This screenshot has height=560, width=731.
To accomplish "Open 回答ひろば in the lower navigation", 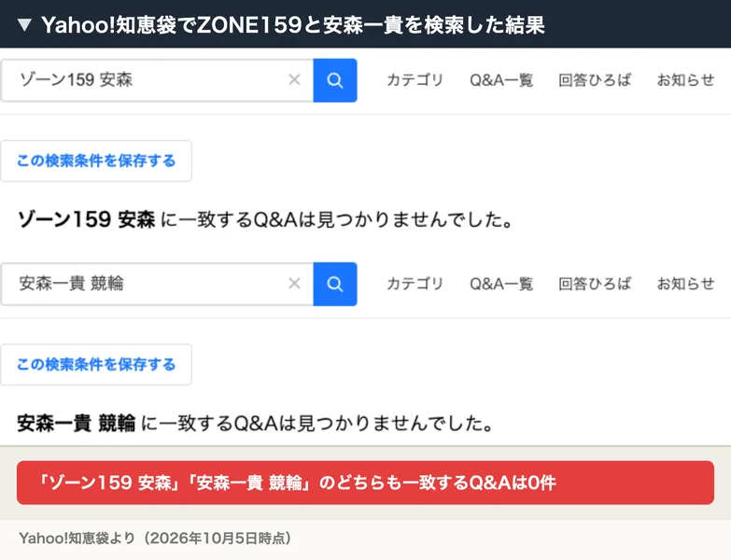I will coord(595,283).
